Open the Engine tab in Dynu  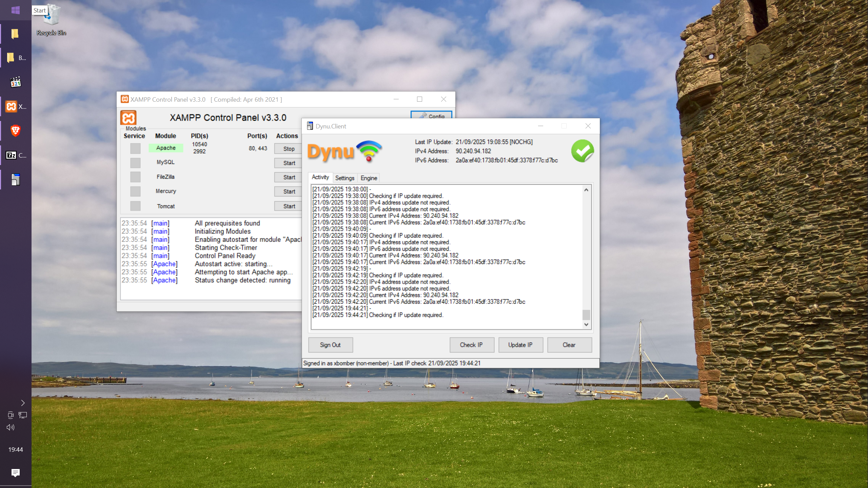coord(369,178)
